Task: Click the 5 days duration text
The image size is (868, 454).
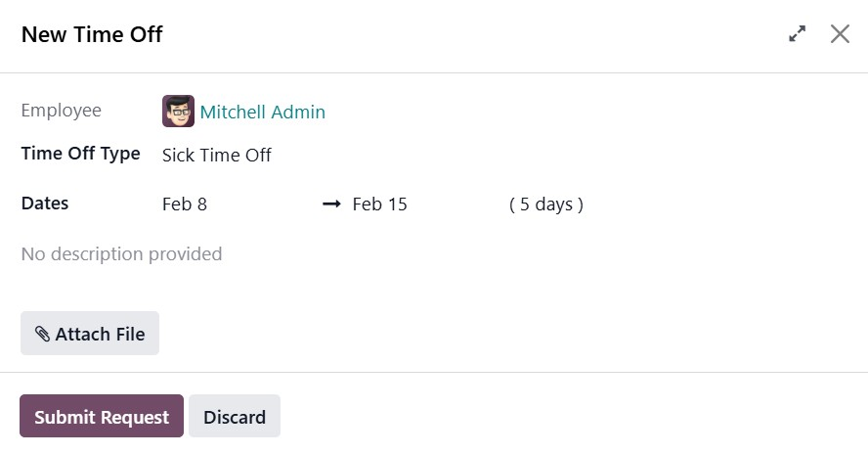Action: point(545,204)
